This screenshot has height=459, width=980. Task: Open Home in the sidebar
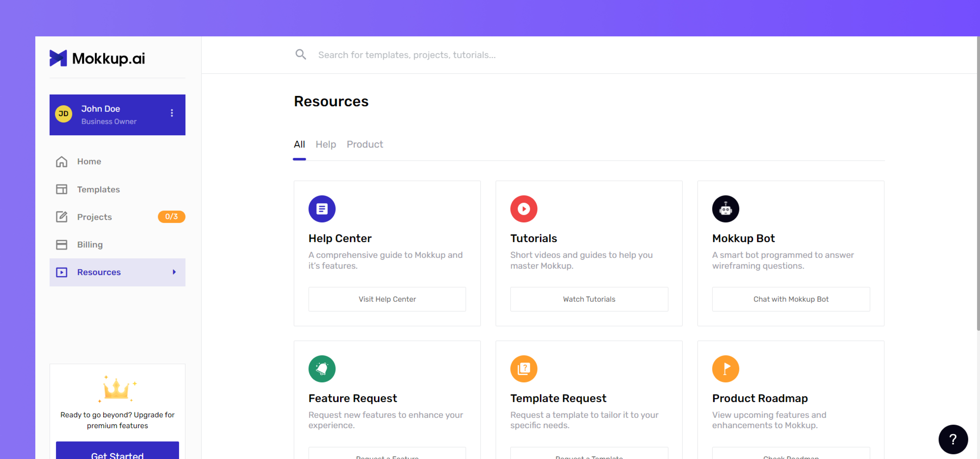point(117,162)
